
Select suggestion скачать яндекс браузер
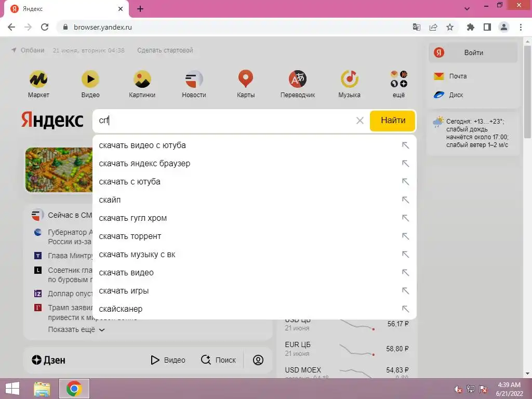pos(255,164)
